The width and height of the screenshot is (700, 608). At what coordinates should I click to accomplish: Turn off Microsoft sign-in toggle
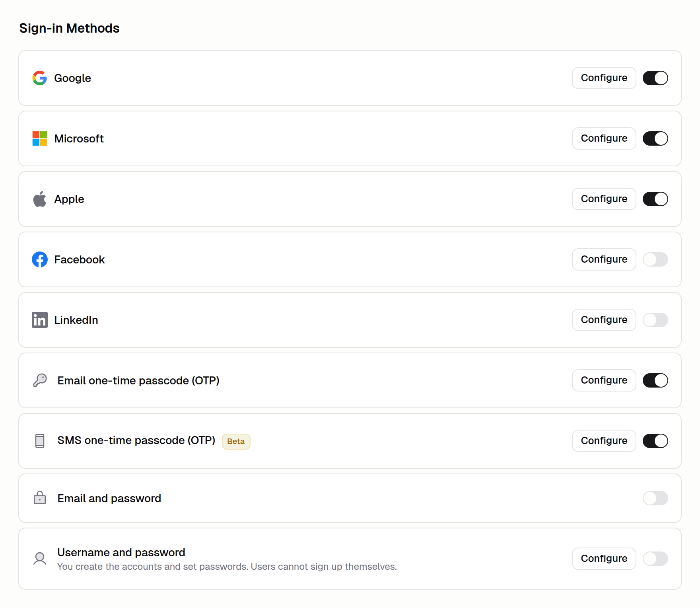coord(655,138)
